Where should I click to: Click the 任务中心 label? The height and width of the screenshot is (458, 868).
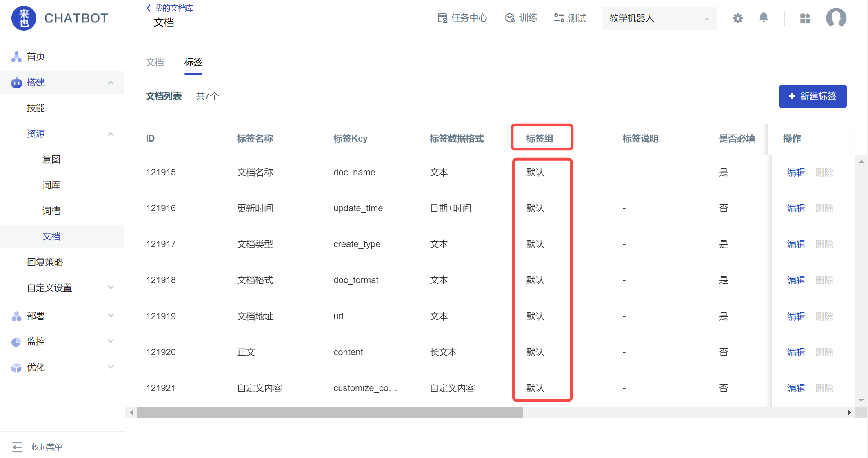pyautogui.click(x=469, y=18)
